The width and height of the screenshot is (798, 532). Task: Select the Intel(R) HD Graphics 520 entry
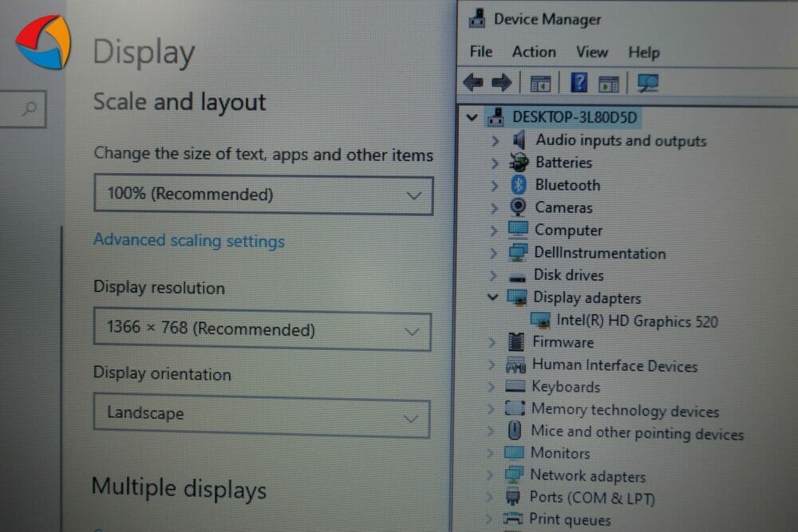click(x=637, y=321)
